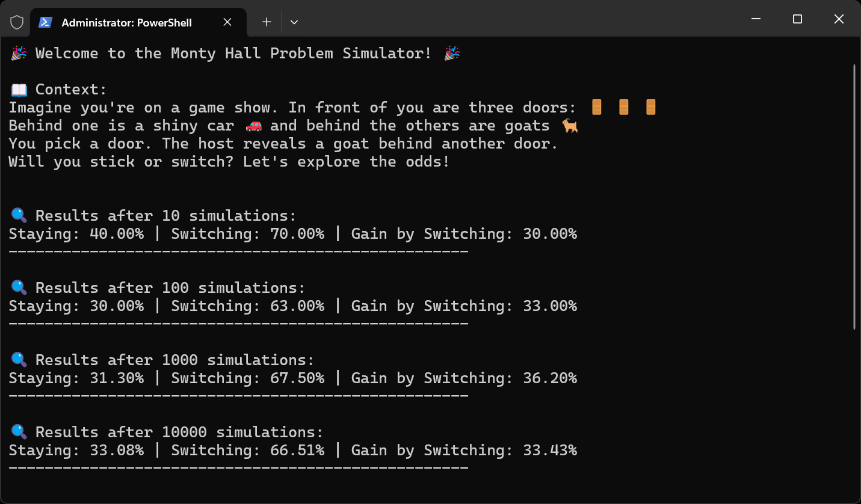Screen dimensions: 861x504
Task: Click the 'Will you stick or switch?' line
Action: (229, 162)
